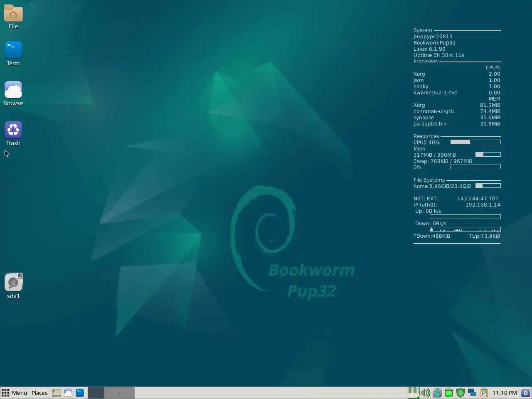Screen dimensions: 532x399
Task: Select the sda1 drive icon
Action: (x=13, y=286)
